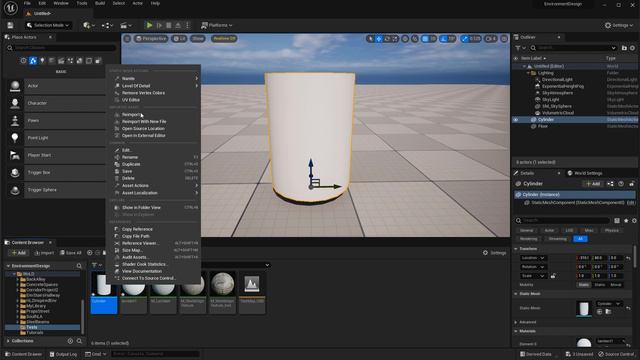Viewport: 640px width, 360px height.
Task: Select Recently Placed filter in Place Actors
Action: [x=23, y=61]
